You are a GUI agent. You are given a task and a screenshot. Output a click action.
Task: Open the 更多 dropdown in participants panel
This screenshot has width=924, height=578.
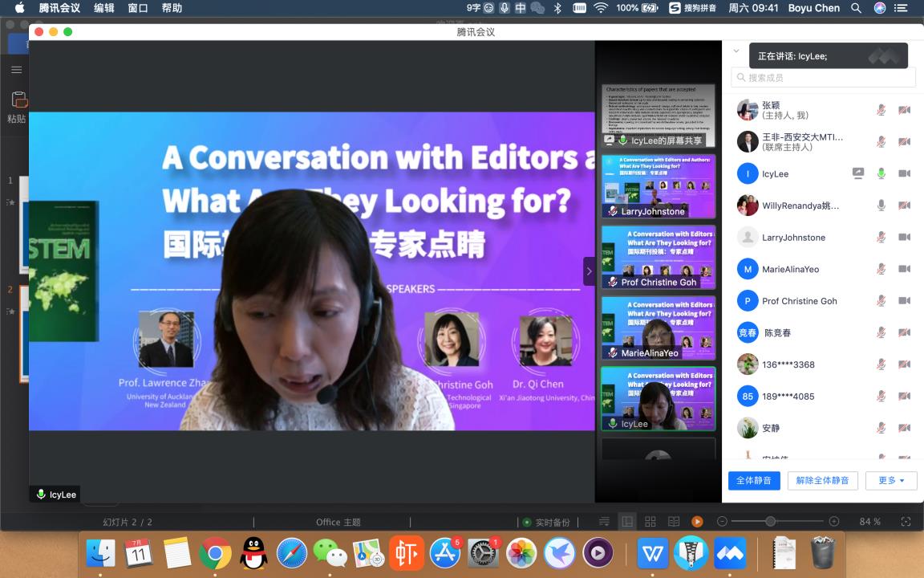[891, 480]
